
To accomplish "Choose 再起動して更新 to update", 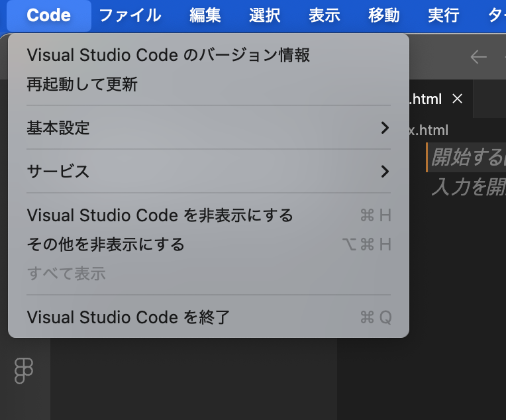I will [82, 84].
